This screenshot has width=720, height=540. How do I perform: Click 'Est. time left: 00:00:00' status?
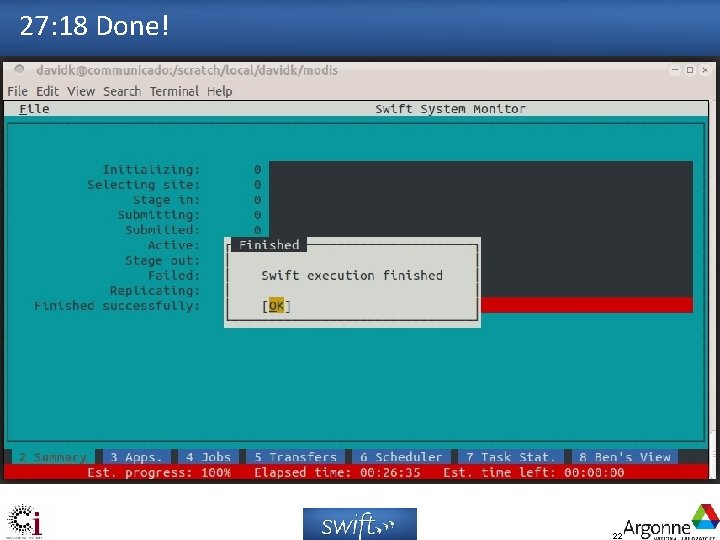(534, 472)
